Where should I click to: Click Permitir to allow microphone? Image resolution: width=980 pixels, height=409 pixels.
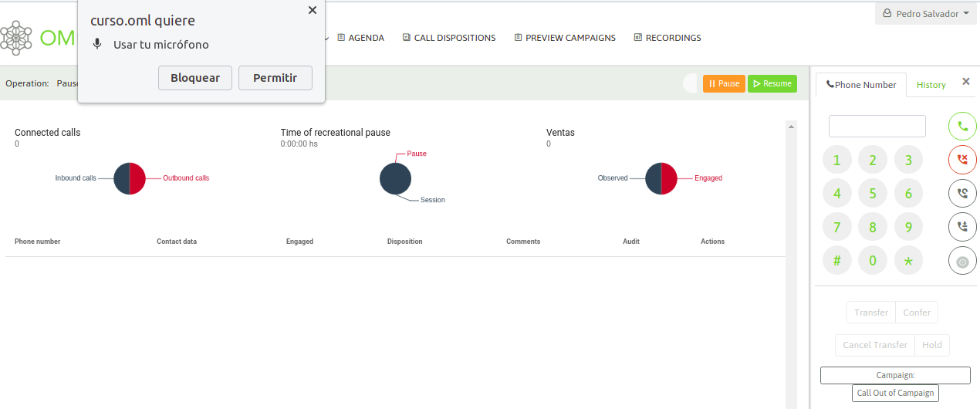point(275,78)
